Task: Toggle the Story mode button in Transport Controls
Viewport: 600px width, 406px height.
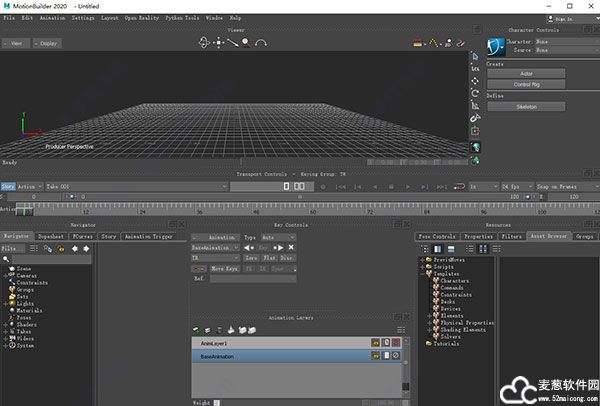Action: 8,186
